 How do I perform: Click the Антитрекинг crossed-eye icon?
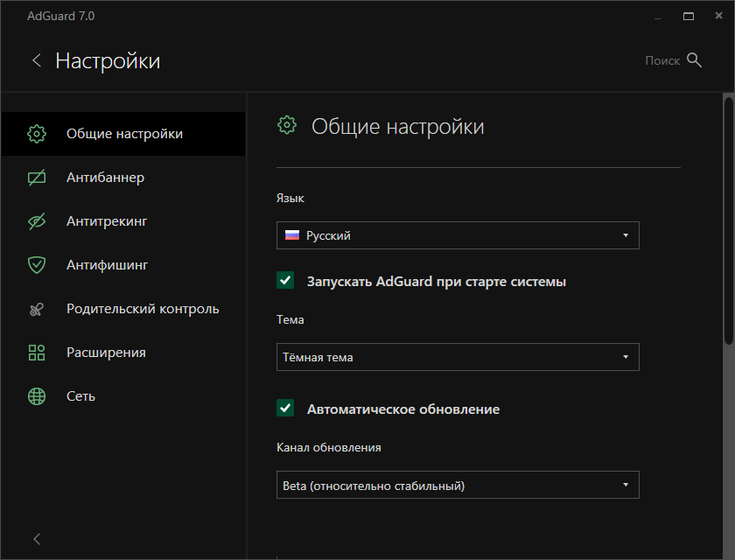pos(37,221)
